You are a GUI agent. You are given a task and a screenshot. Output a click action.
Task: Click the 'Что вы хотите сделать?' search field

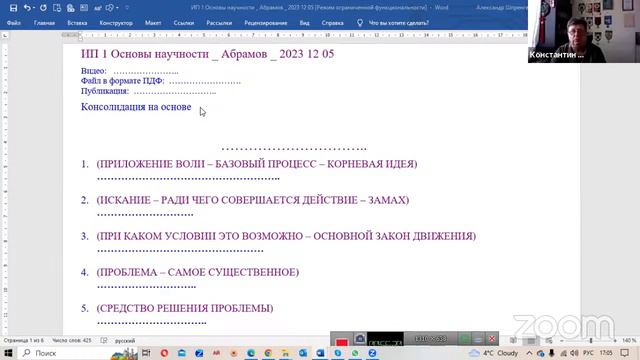coord(398,23)
